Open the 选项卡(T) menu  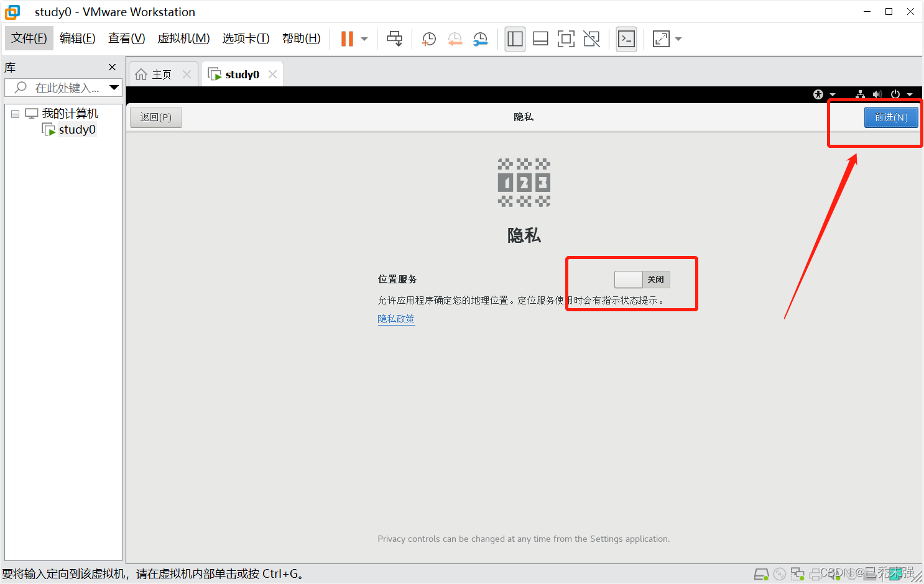tap(246, 38)
